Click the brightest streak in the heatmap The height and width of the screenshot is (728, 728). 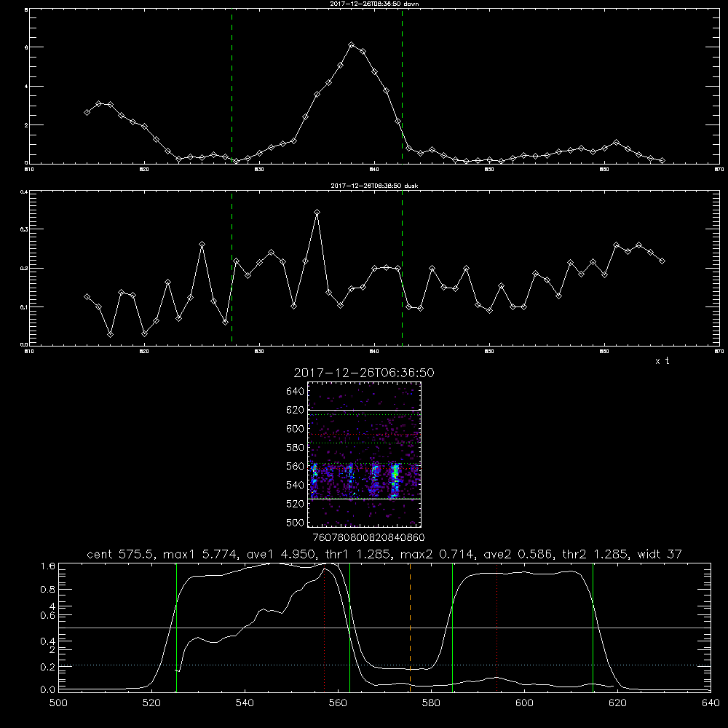click(395, 480)
